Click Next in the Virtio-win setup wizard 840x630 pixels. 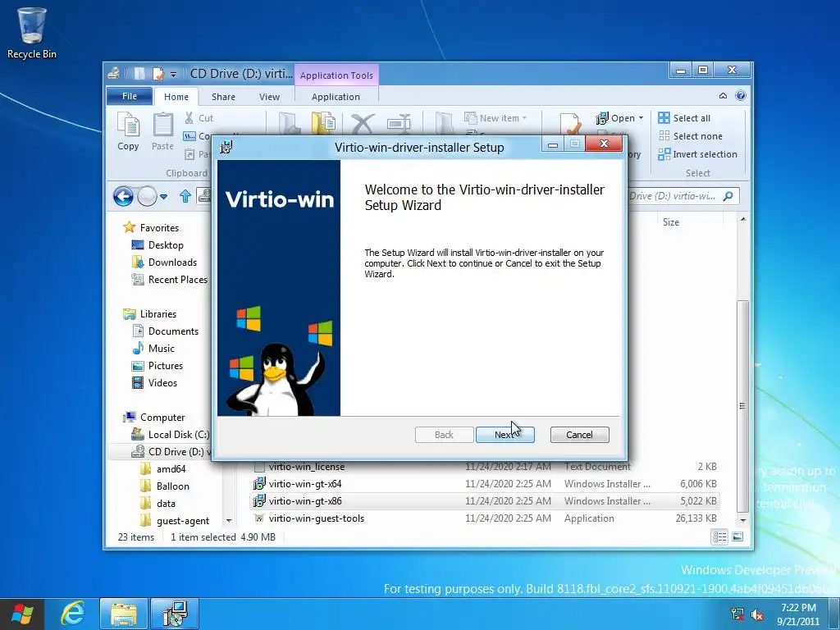pos(504,435)
